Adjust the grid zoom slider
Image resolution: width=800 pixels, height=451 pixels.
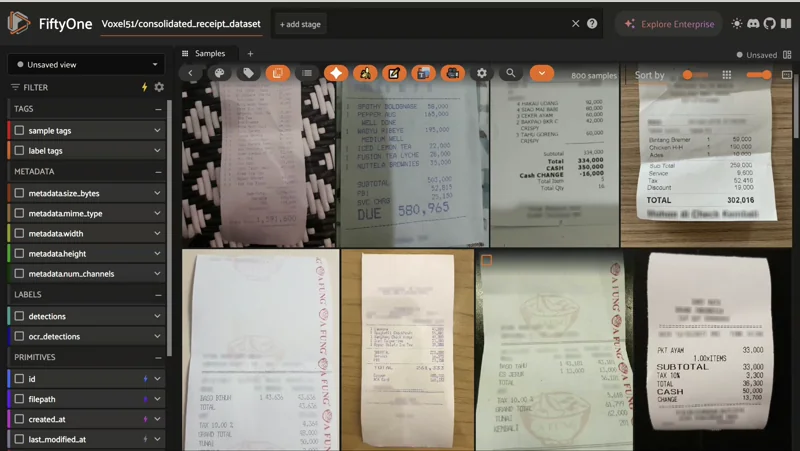(x=758, y=75)
